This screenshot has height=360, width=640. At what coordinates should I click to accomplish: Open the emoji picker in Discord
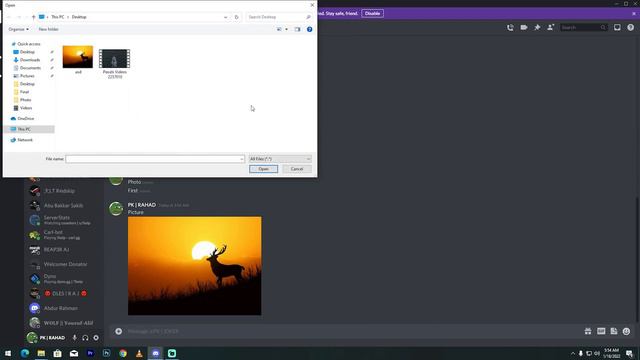(x=627, y=331)
